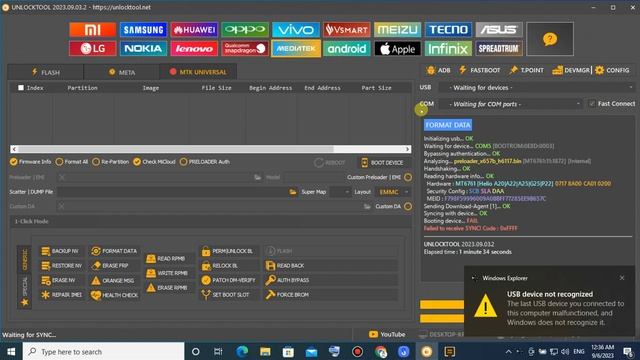Choose the Tecno brand logo
Image resolution: width=640 pixels, height=360 pixels.
tap(448, 29)
